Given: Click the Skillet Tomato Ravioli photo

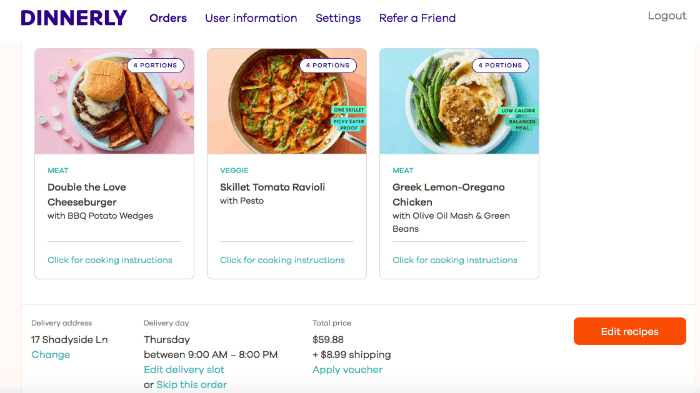Looking at the screenshot, I should 287,101.
